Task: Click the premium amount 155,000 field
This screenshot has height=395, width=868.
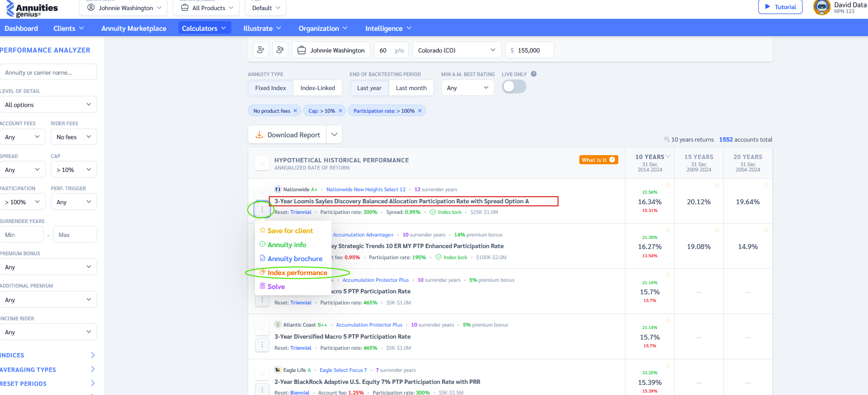Action: click(x=529, y=50)
